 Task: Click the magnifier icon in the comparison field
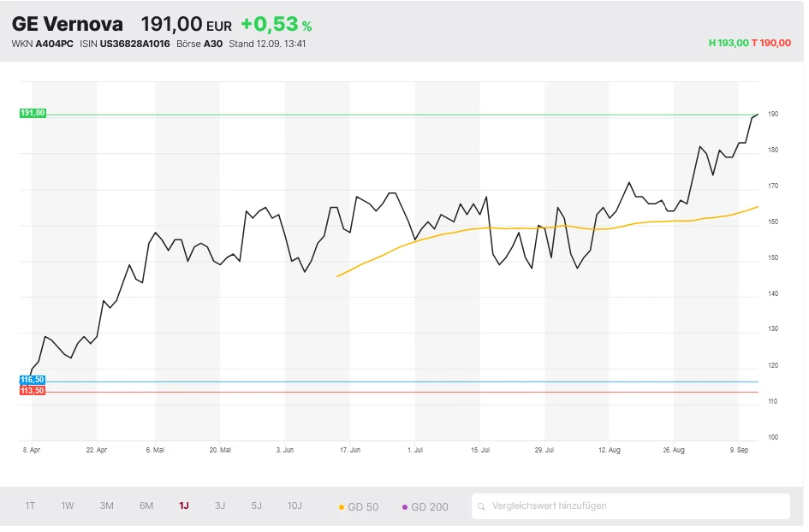tap(483, 506)
